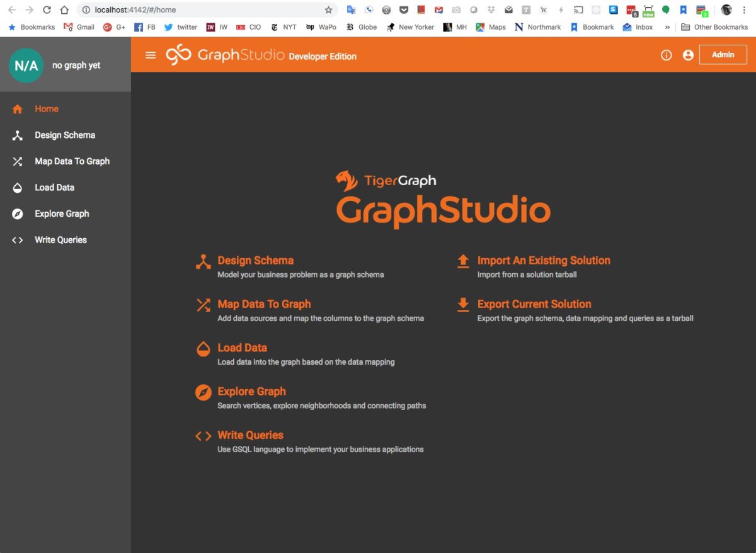Open the twitter bookmark from the bookmarks bar
The height and width of the screenshot is (553, 756).
(x=181, y=27)
